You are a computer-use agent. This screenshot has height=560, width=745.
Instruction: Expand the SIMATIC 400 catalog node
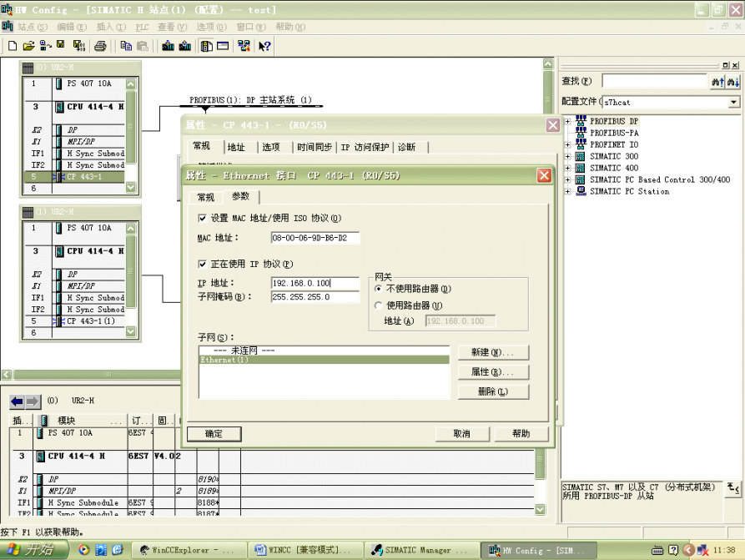coord(569,169)
